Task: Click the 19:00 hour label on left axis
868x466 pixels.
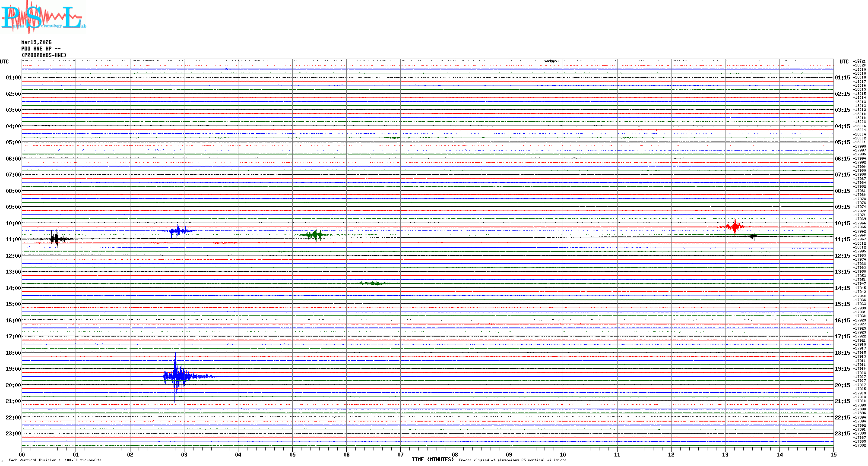Action: click(x=13, y=369)
